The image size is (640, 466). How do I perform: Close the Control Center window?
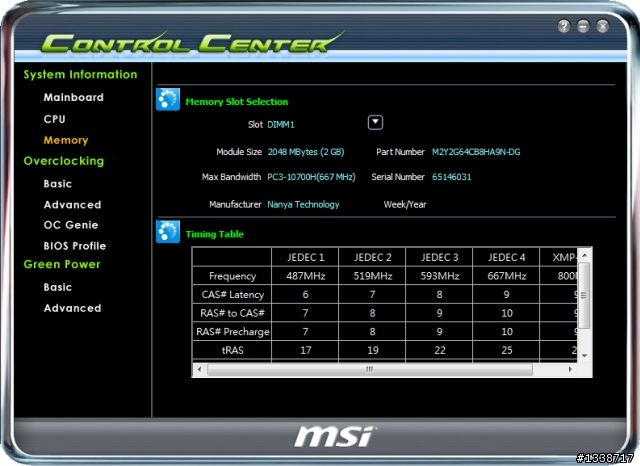point(602,26)
